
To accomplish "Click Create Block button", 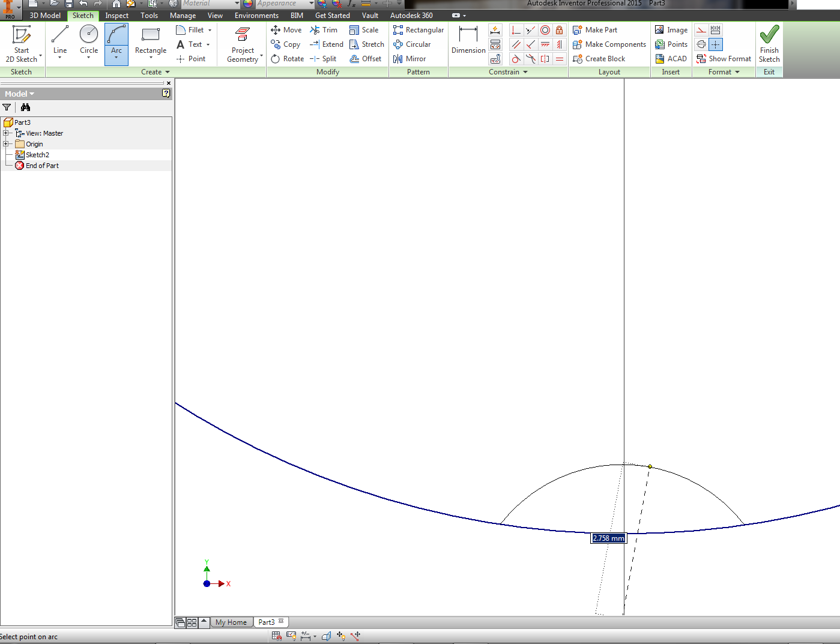I will (x=599, y=59).
